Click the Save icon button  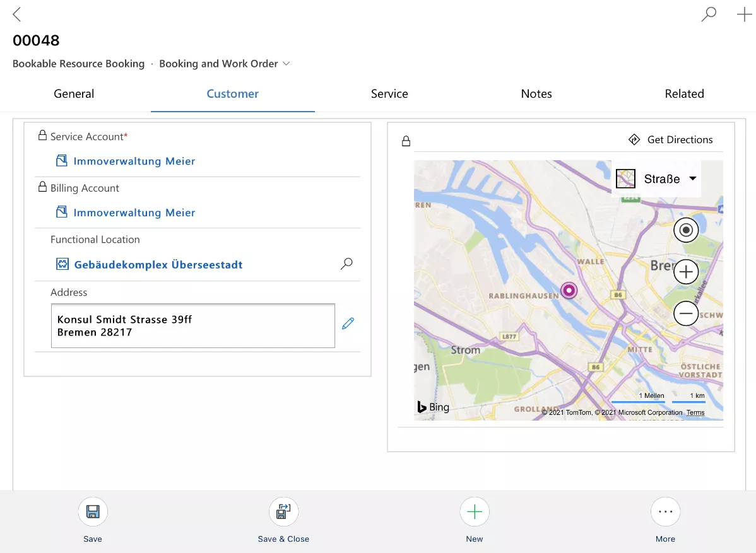point(93,512)
